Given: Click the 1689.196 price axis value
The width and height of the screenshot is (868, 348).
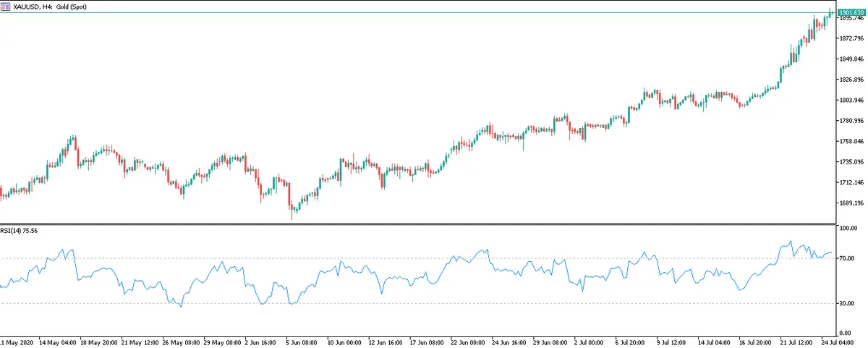Looking at the screenshot, I should point(851,203).
